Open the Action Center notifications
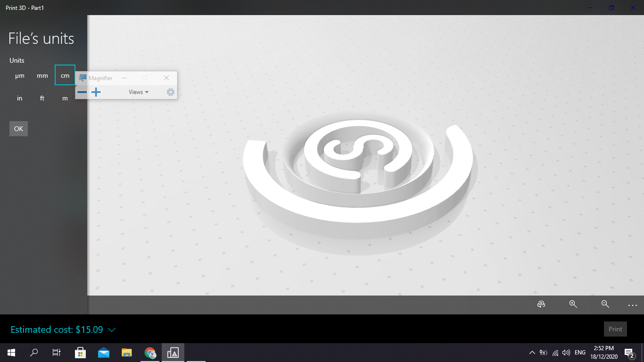This screenshot has width=644, height=362. (x=629, y=353)
